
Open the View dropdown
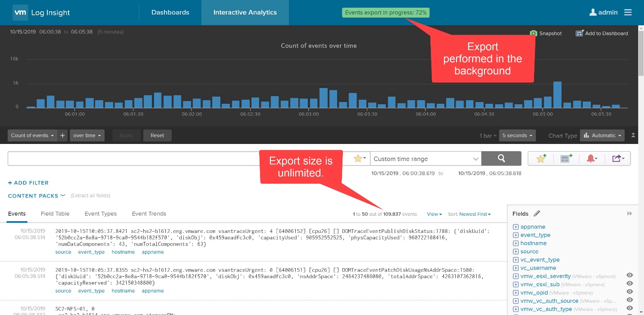(x=434, y=214)
